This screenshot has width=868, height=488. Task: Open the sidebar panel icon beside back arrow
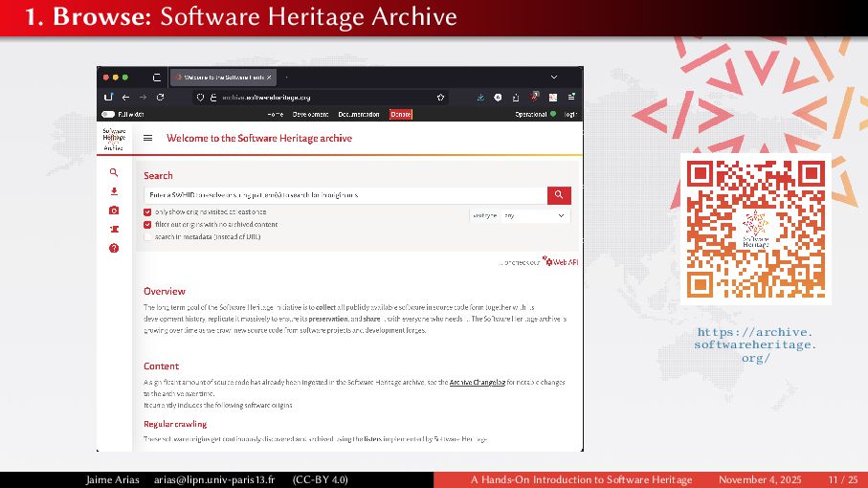(108, 98)
